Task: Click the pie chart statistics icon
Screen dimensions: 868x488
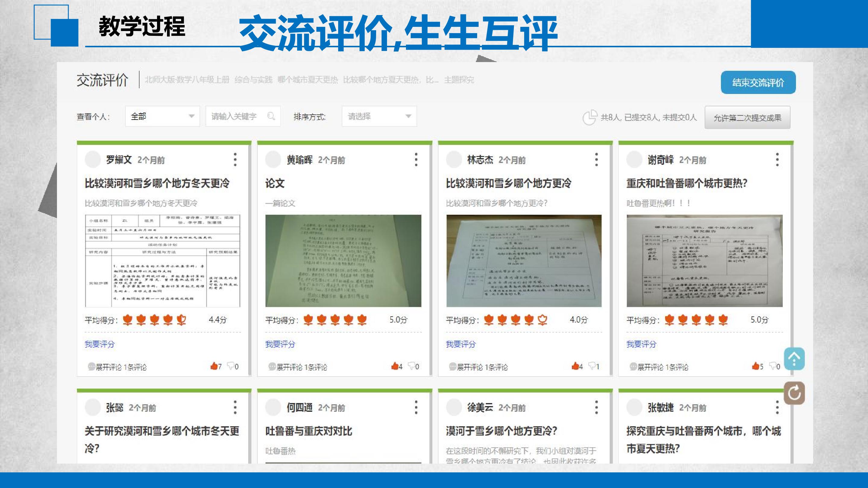Action: click(x=590, y=117)
